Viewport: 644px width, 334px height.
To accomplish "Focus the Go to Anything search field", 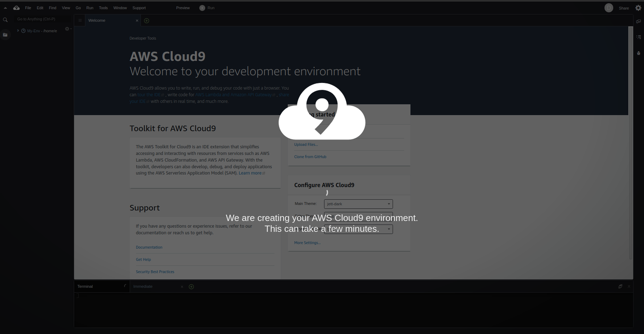I will point(43,19).
